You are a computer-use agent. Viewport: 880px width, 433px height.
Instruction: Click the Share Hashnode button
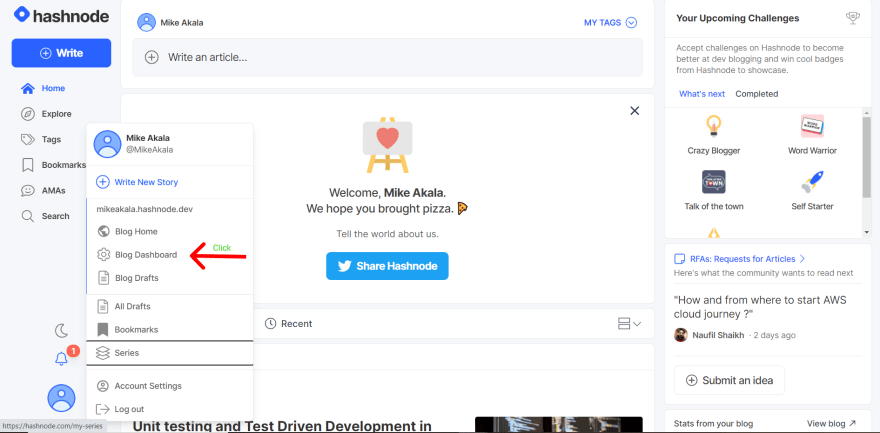coord(387,266)
